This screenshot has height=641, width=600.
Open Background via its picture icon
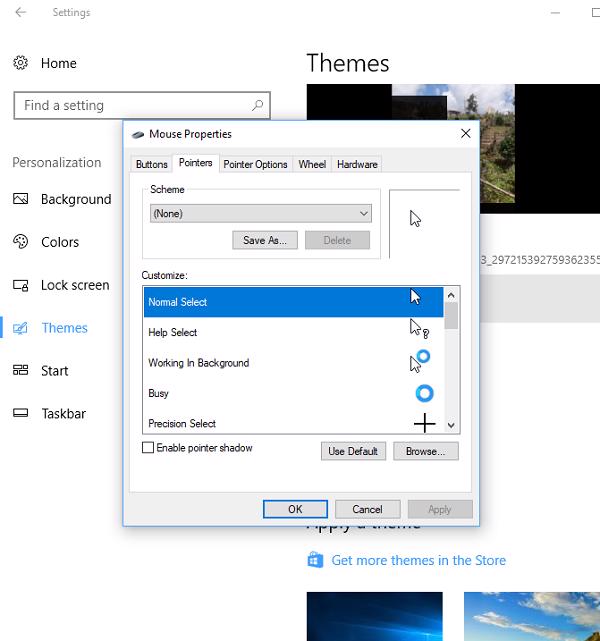pyautogui.click(x=21, y=199)
